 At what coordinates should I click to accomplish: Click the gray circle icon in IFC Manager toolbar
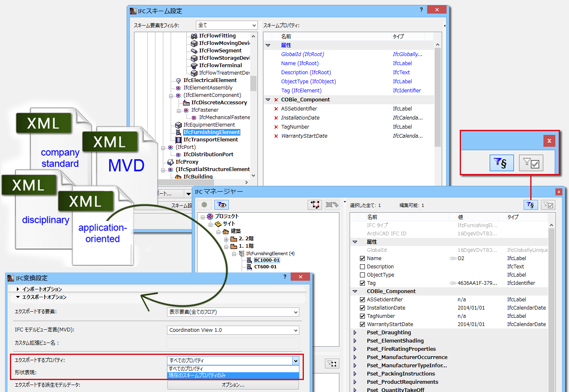[204, 204]
